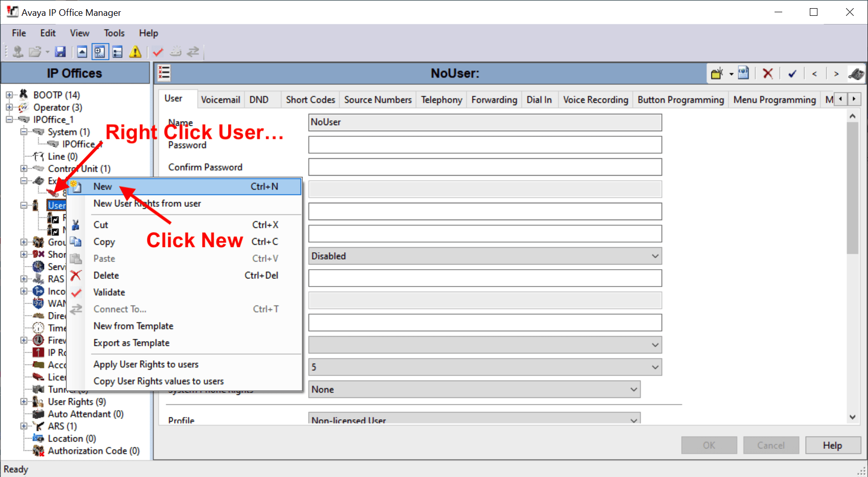Open the Edit menu

click(48, 33)
